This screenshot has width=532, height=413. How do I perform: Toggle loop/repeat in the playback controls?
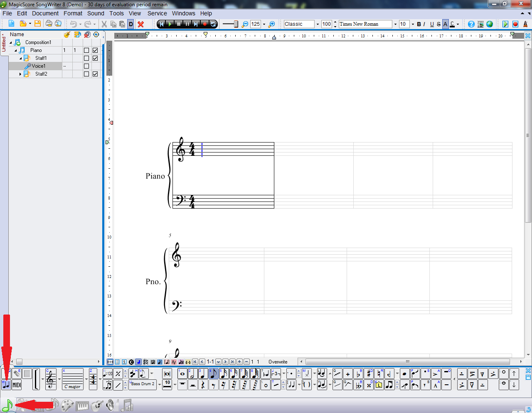(213, 24)
